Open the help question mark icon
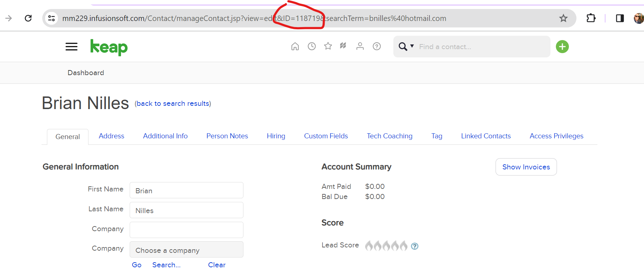 (377, 46)
